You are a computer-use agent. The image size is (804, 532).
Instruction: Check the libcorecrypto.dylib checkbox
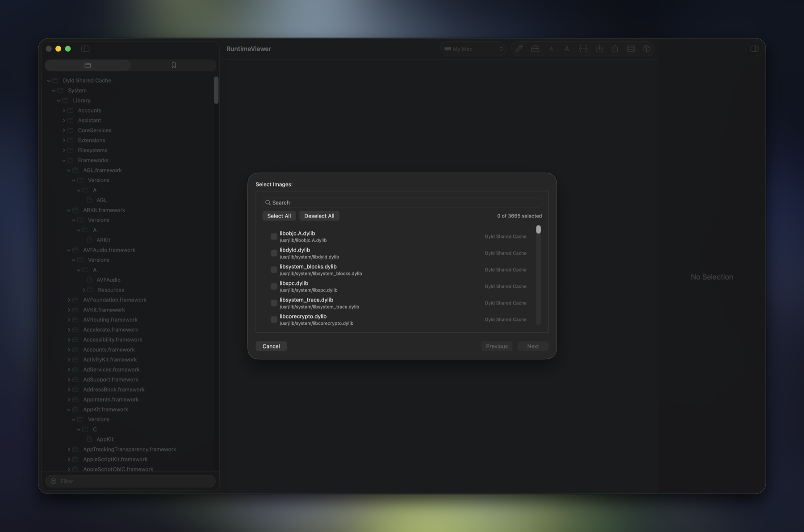(x=274, y=319)
